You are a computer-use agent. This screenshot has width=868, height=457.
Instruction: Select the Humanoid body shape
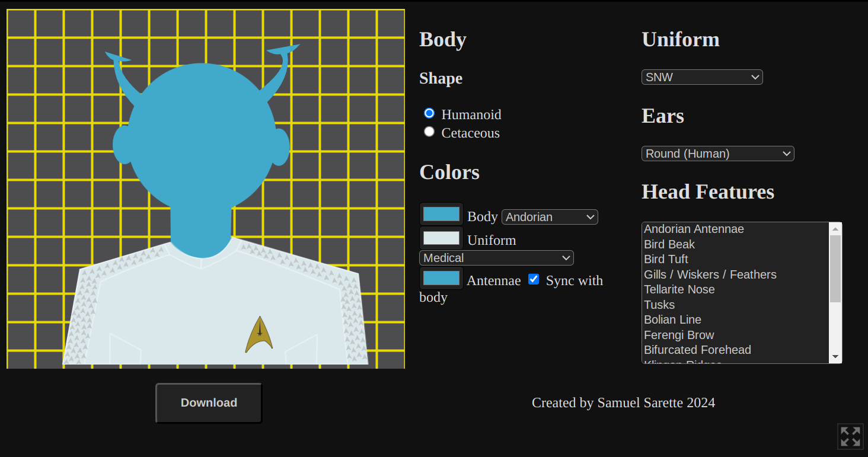pyautogui.click(x=429, y=113)
